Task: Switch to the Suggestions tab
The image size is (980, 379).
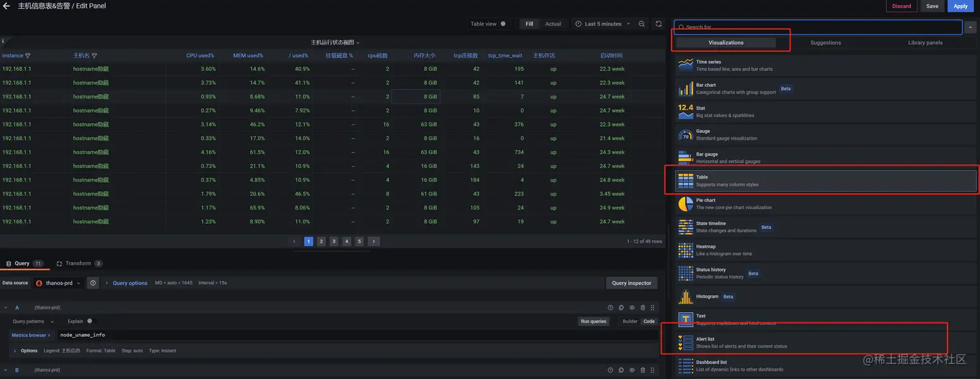Action: point(825,43)
